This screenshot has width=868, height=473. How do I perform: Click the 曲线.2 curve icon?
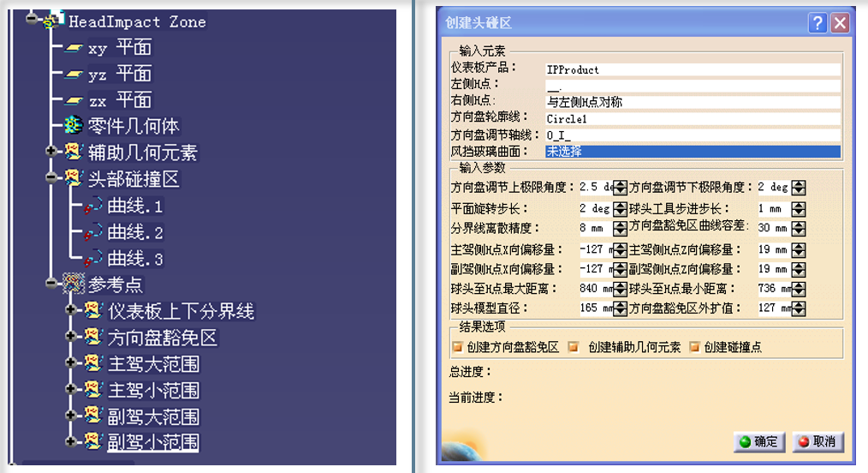(93, 231)
